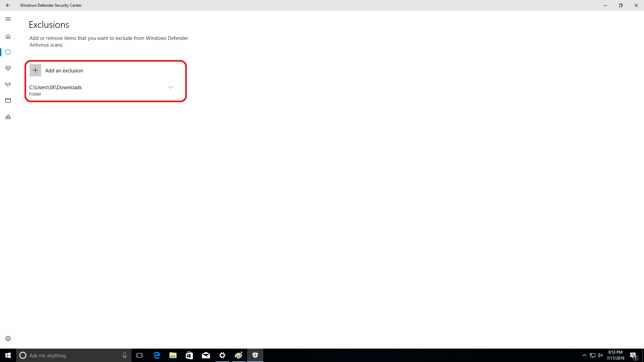Open App & browser control icon
This screenshot has height=362, width=644.
point(8,101)
